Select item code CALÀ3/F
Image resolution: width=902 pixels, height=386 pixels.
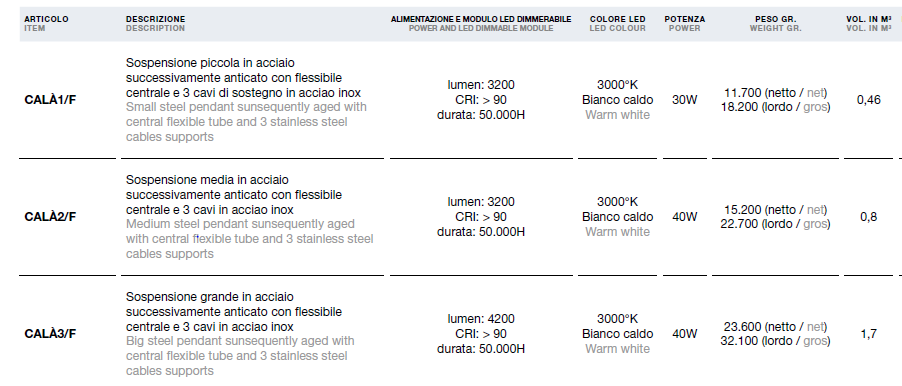tap(50, 334)
